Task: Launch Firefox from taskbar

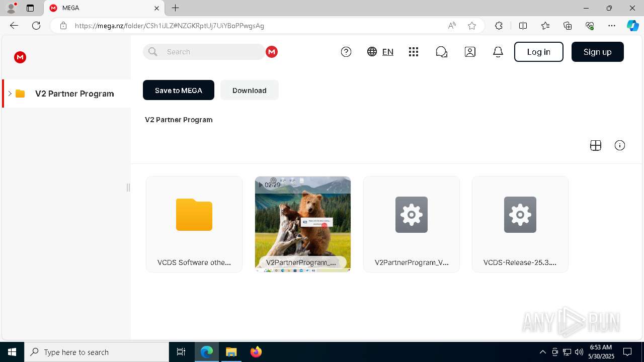Action: tap(256, 352)
